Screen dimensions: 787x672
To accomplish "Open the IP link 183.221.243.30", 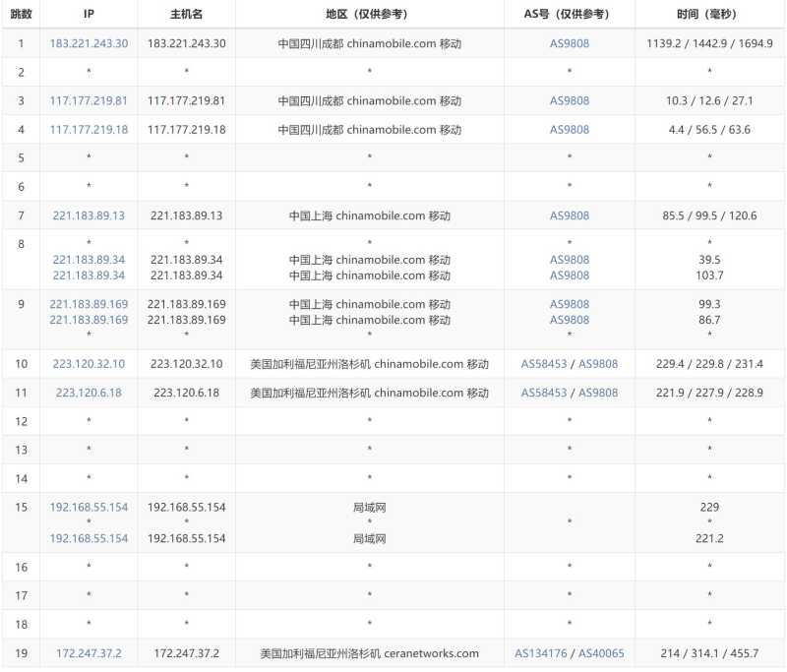I will pyautogui.click(x=89, y=43).
